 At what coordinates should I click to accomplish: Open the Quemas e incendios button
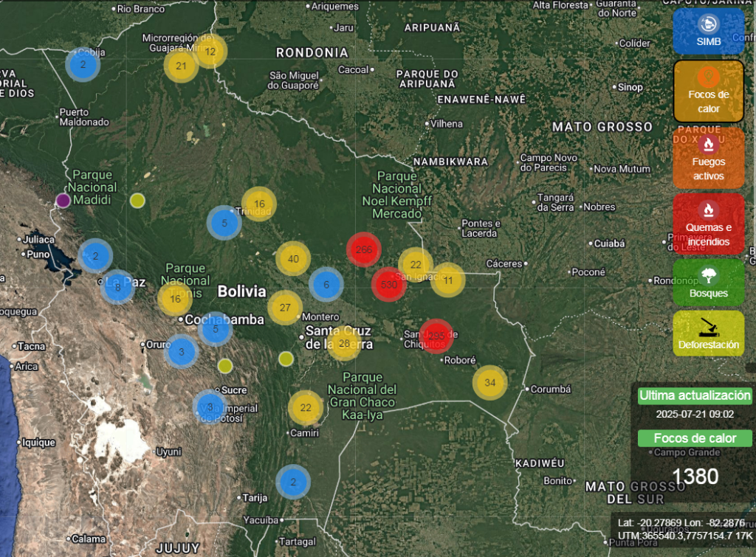pos(708,224)
